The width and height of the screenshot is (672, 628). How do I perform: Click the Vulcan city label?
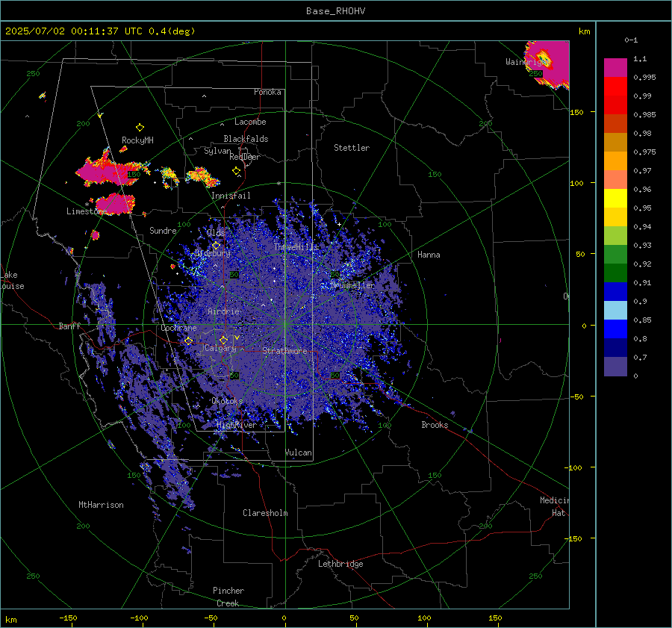[298, 453]
